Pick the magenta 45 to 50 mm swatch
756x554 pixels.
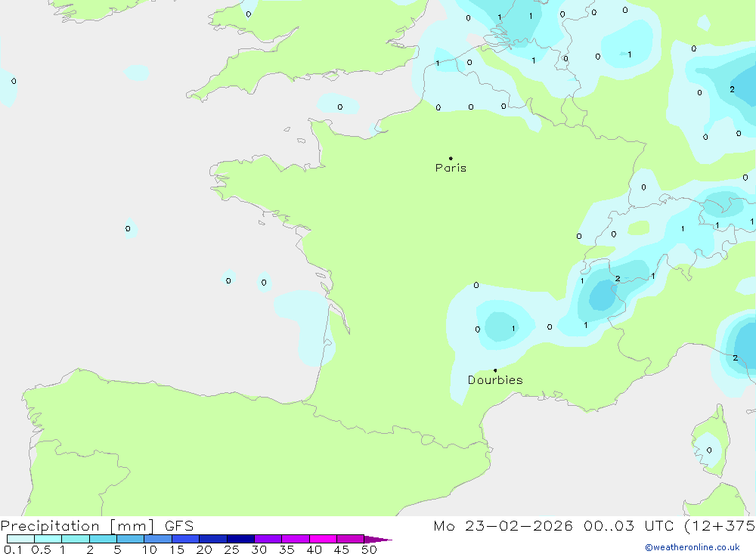(x=350, y=539)
